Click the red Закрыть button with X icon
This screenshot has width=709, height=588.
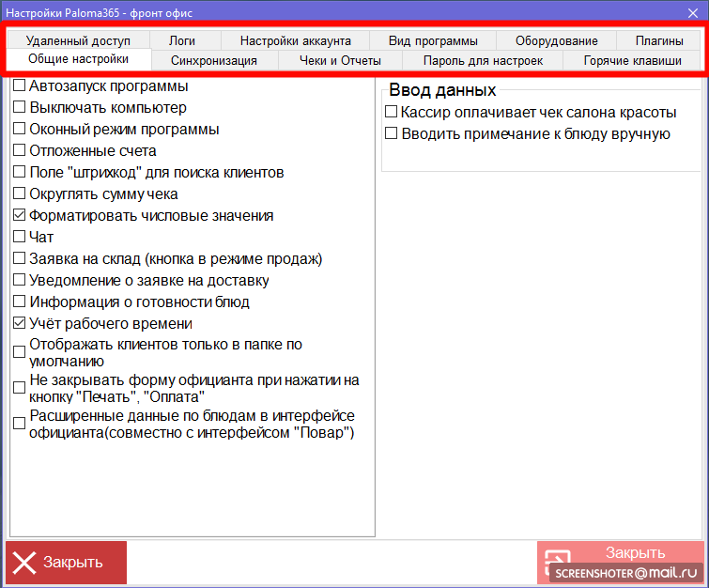67,563
